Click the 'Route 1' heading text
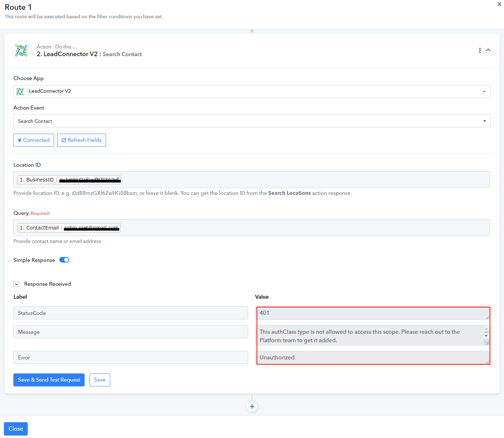The width and height of the screenshot is (504, 438). click(18, 7)
